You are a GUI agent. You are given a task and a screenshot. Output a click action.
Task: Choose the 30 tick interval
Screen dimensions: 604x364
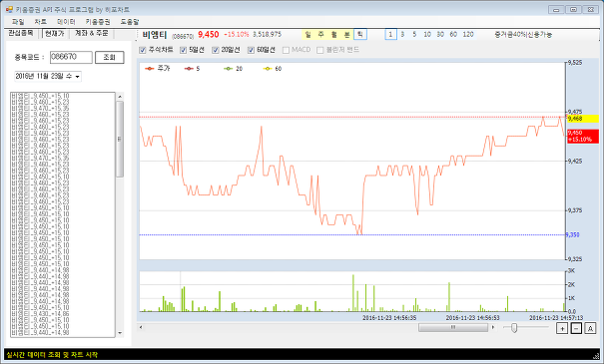pos(440,35)
